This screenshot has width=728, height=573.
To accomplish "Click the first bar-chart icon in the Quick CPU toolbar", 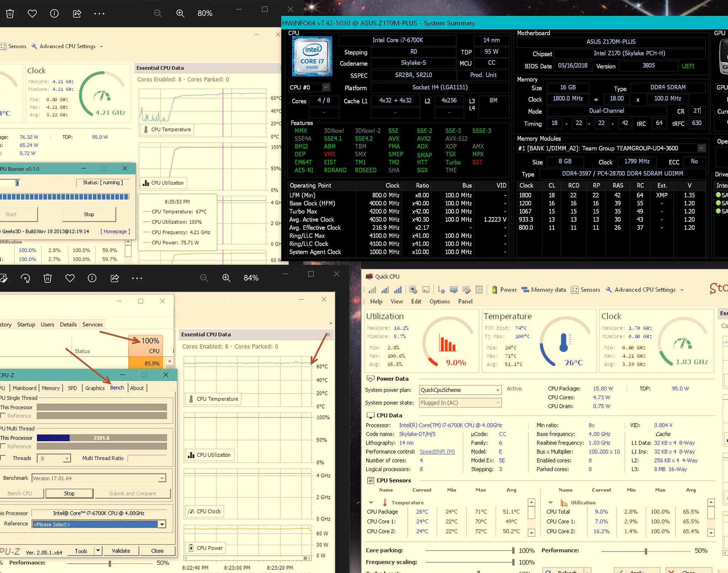I will (x=372, y=290).
